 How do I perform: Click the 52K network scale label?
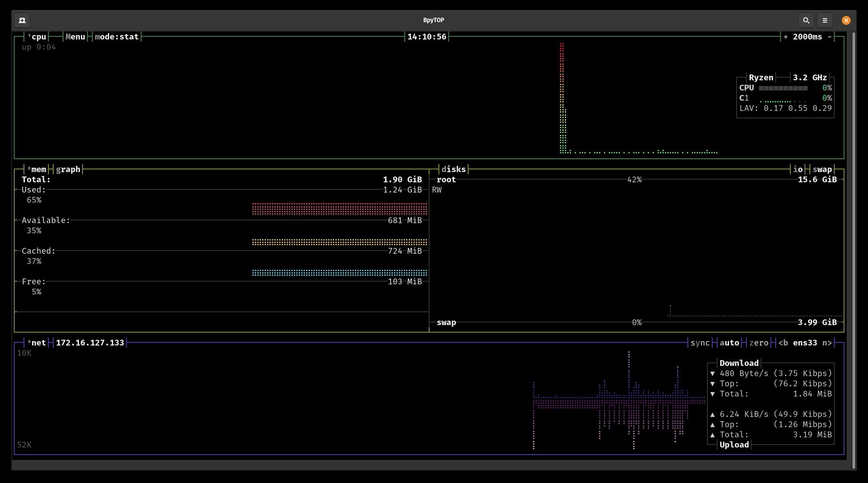click(x=24, y=445)
